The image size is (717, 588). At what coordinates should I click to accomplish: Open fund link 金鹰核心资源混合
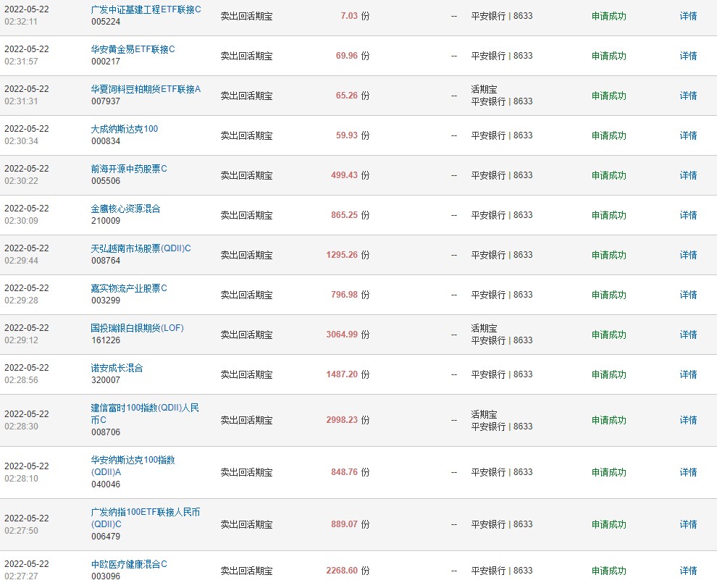pos(126,209)
